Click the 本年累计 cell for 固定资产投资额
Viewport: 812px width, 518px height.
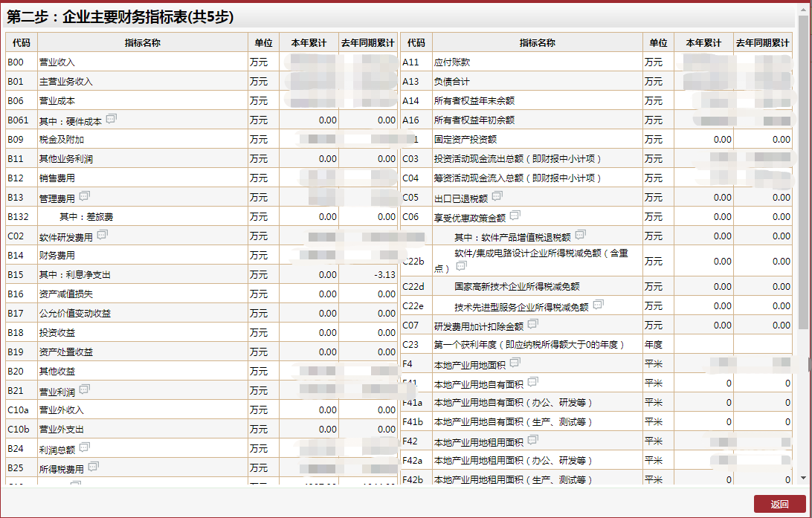(703, 139)
